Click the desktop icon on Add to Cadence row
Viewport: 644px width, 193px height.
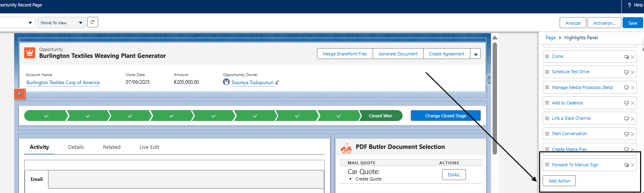[x=627, y=103]
